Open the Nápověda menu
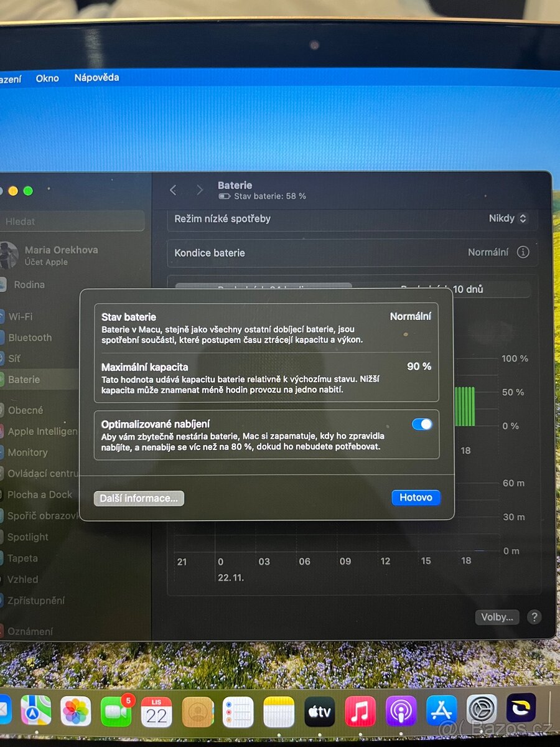This screenshot has height=747, width=560. [96, 78]
